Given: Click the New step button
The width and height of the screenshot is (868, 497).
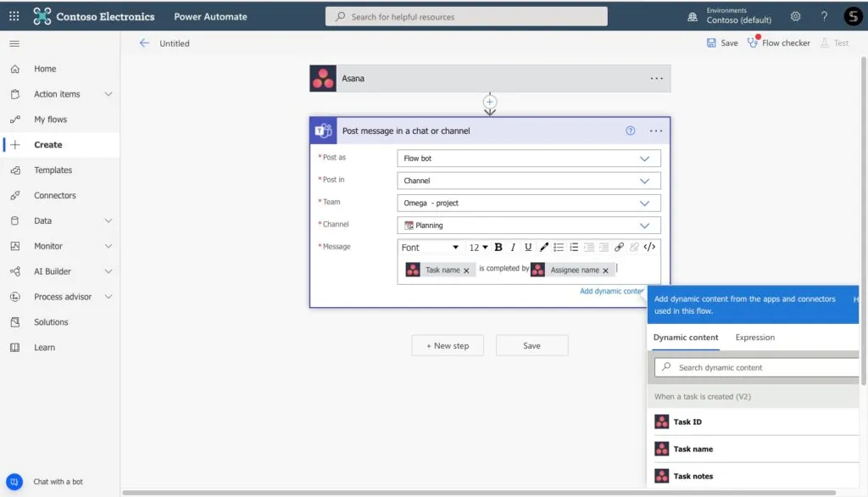Looking at the screenshot, I should (448, 346).
